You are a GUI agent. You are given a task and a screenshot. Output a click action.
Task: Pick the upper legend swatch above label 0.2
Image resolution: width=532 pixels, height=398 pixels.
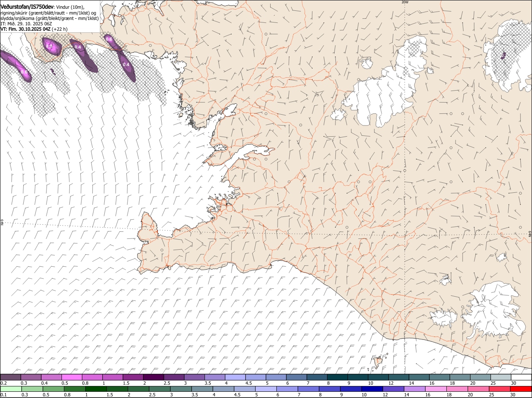[x=10, y=377]
